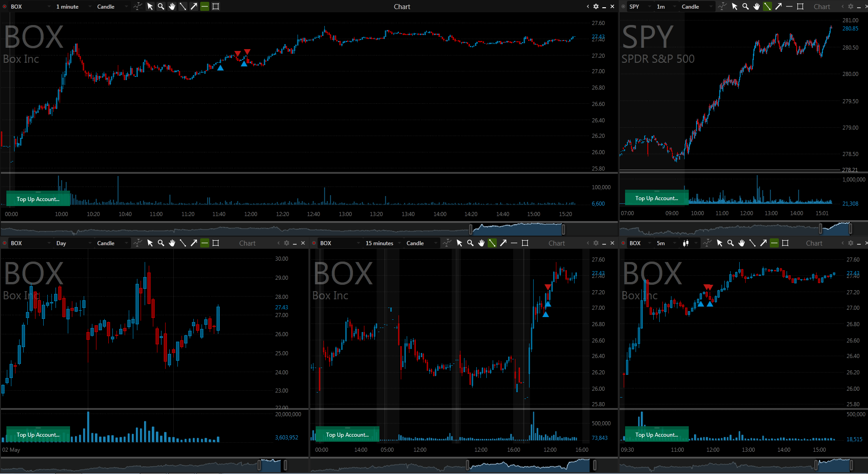The width and height of the screenshot is (868, 474).
Task: Pick horizontal line tool in SPY chart
Action: click(789, 6)
